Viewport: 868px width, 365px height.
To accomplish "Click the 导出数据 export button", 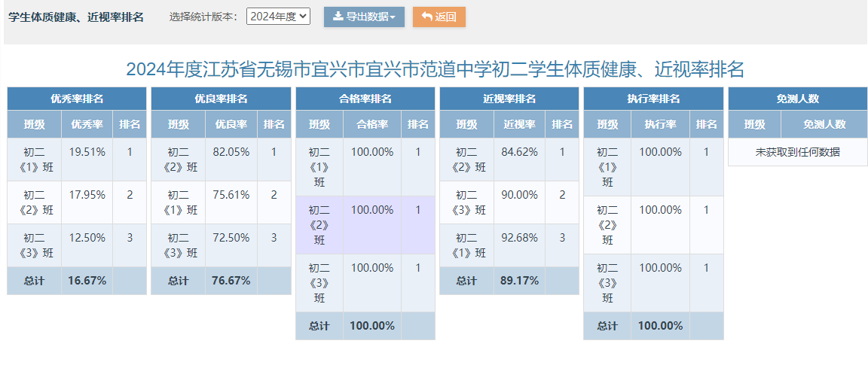I will click(x=364, y=17).
